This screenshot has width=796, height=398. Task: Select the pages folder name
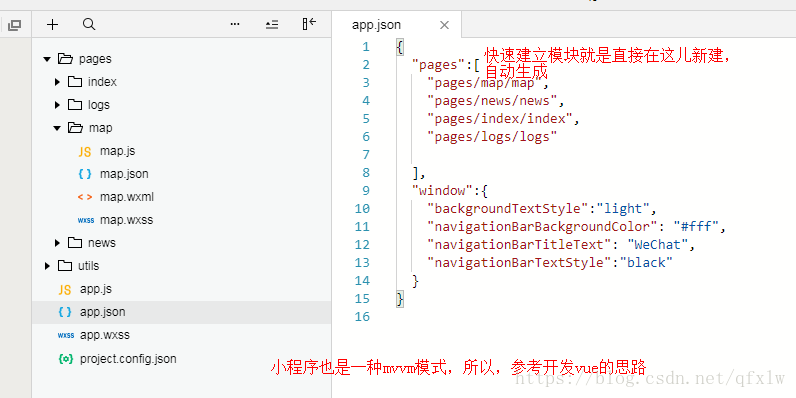95,59
